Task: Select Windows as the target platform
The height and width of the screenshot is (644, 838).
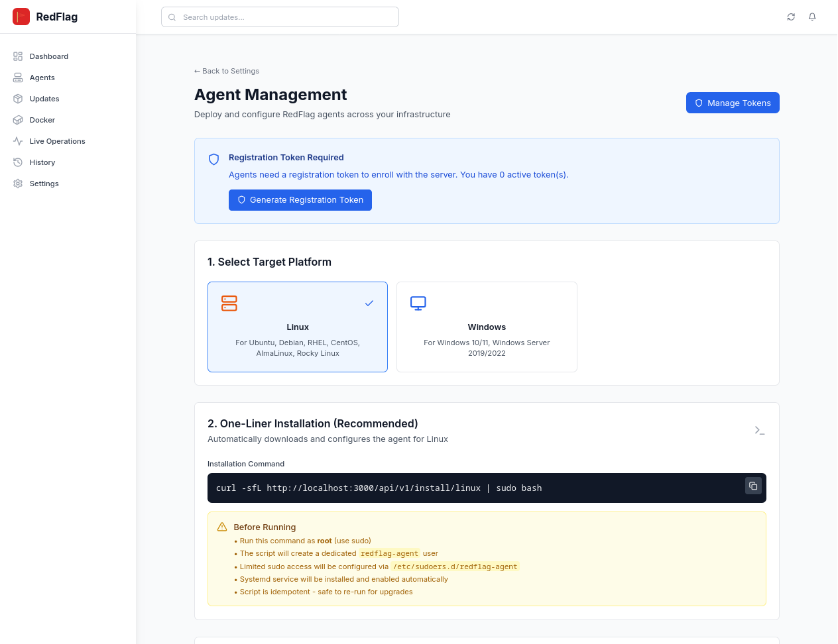Action: pyautogui.click(x=487, y=327)
